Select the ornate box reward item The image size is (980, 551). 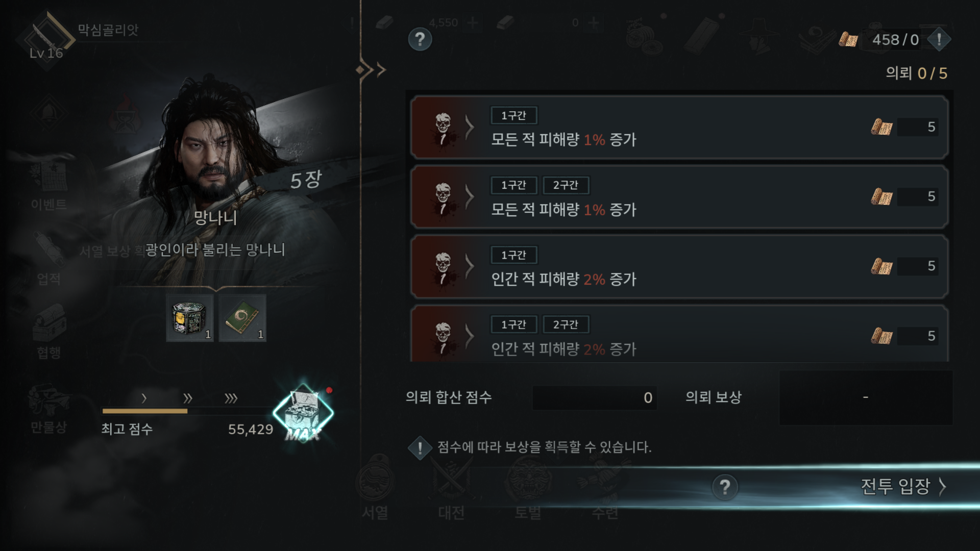(x=190, y=318)
